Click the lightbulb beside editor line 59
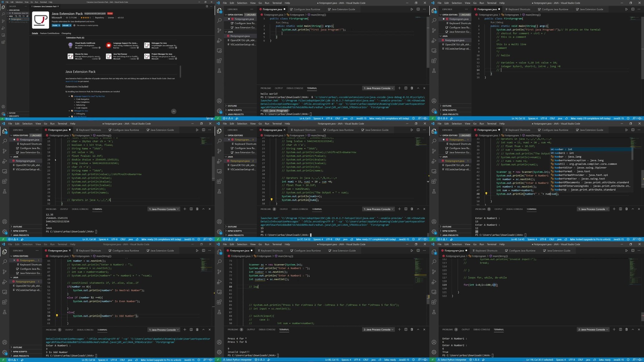This screenshot has height=362, width=644. (x=57, y=316)
